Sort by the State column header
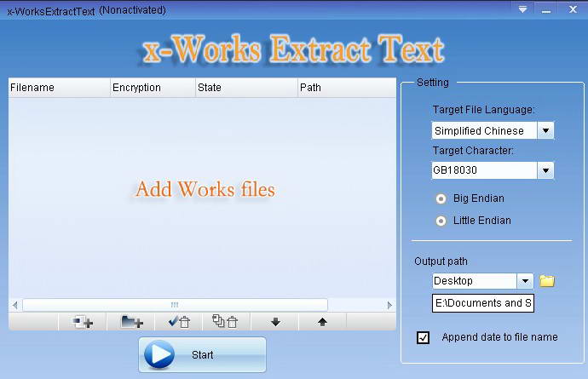Screen dimensions: 588x379 click(246, 88)
